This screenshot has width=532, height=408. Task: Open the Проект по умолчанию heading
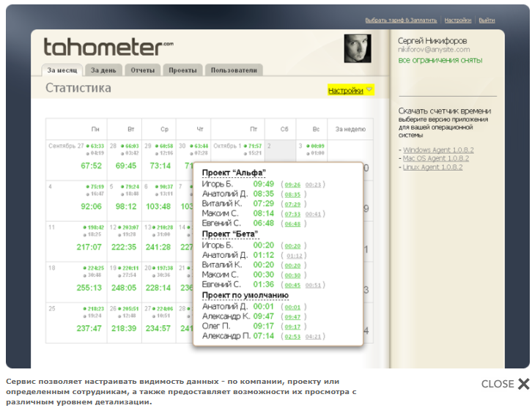click(x=245, y=295)
